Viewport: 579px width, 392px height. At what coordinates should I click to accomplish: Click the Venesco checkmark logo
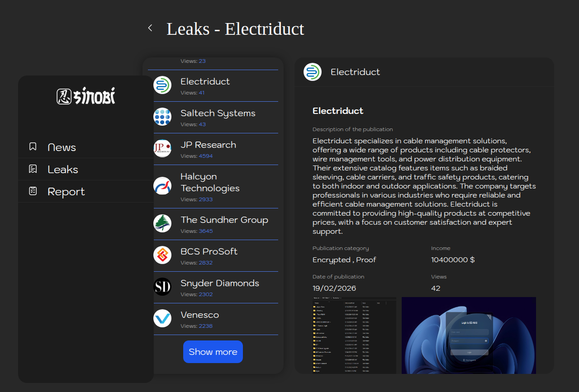162,318
